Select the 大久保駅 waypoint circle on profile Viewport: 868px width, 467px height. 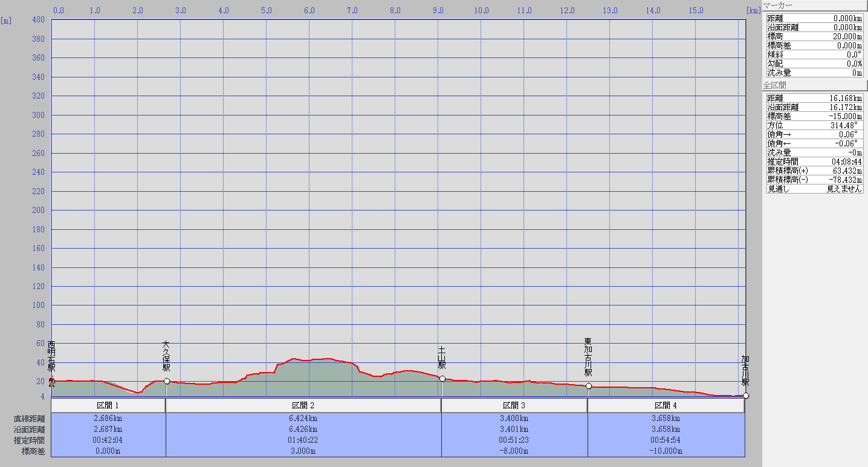coord(167,381)
